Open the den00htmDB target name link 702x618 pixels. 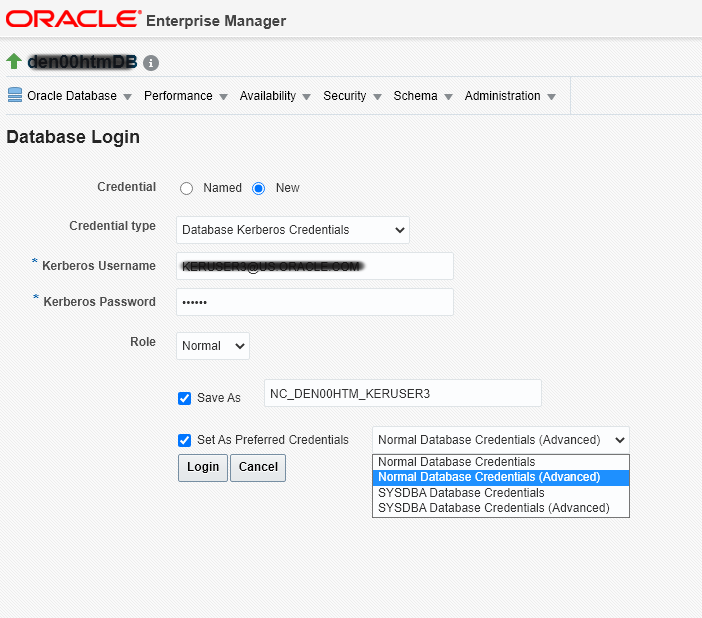click(x=82, y=62)
